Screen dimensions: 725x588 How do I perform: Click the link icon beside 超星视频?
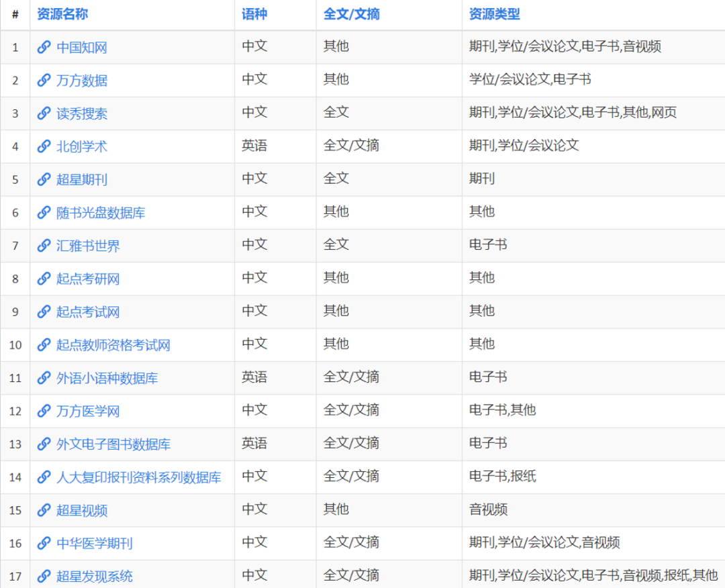tap(44, 510)
